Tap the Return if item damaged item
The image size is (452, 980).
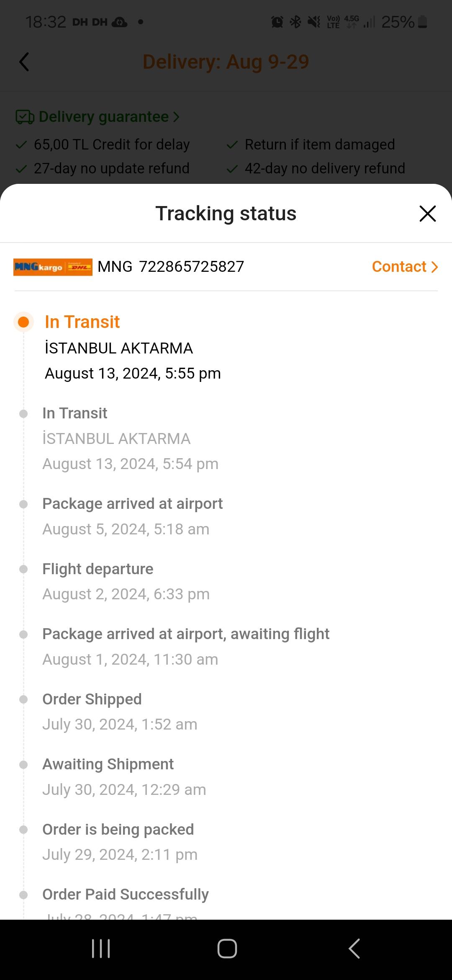coord(319,144)
